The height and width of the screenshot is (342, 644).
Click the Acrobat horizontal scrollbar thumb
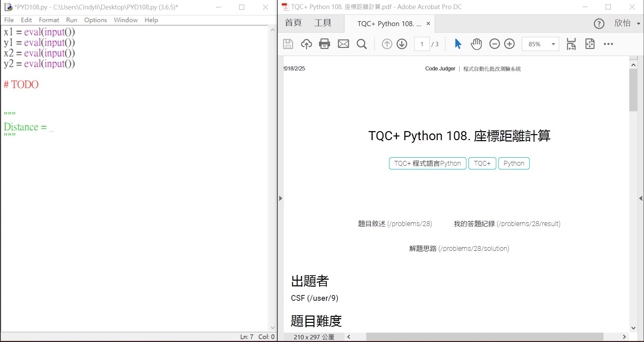point(485,337)
